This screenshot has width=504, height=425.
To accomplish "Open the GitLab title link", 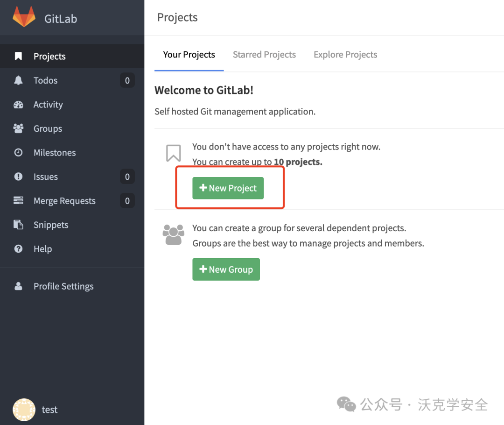I will click(61, 19).
